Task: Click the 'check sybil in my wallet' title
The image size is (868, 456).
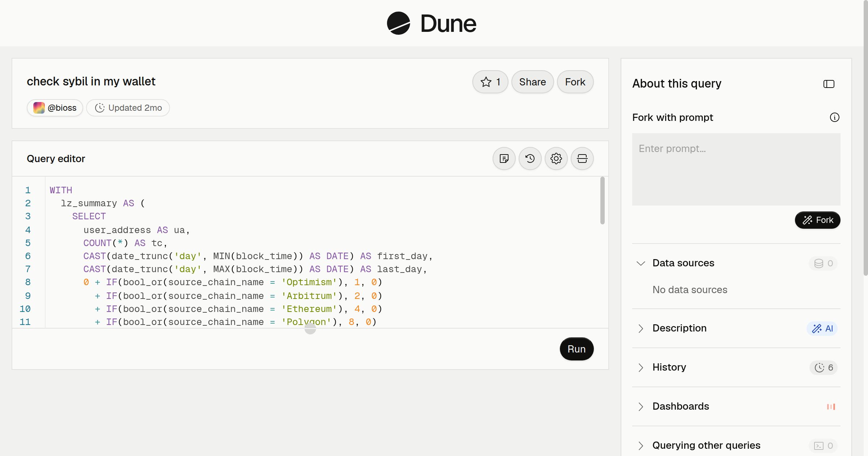Action: point(91,81)
